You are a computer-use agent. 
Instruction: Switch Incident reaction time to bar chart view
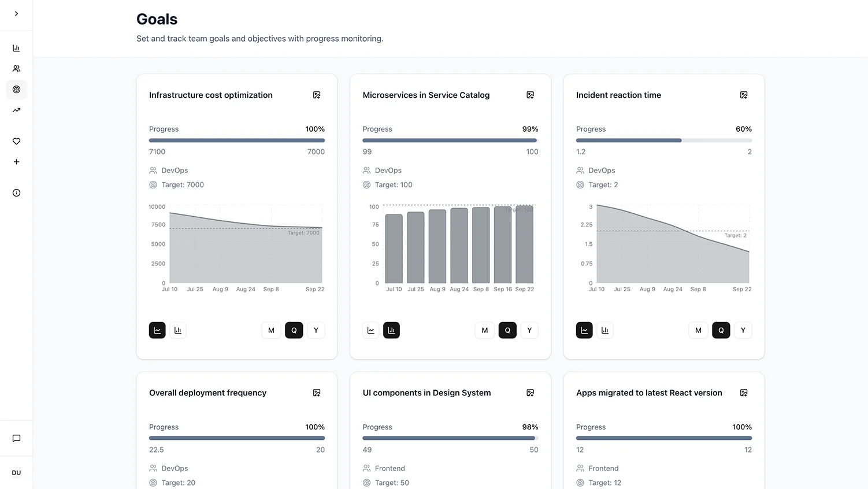(605, 330)
